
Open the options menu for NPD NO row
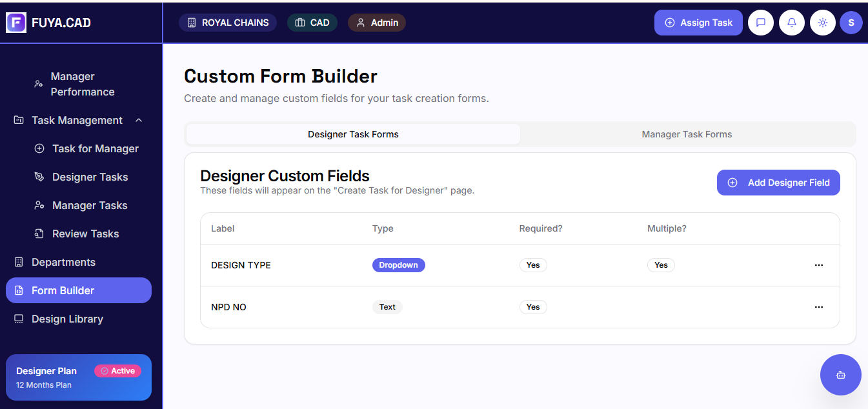[819, 307]
